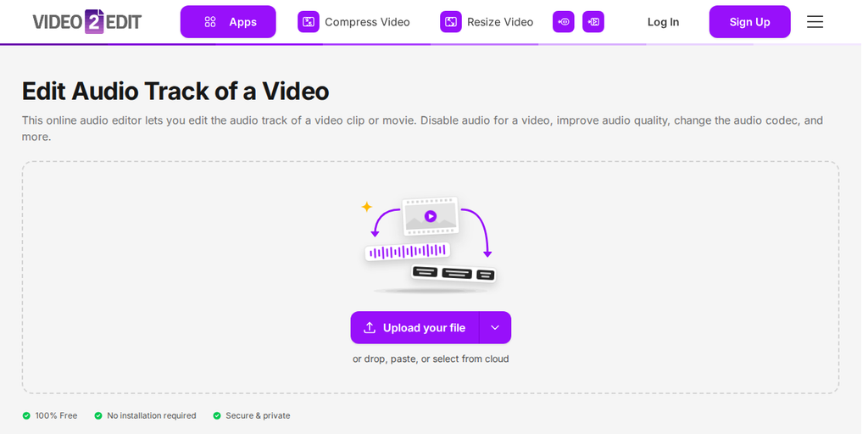Click Upload your file button
This screenshot has width=868, height=434.
[x=415, y=328]
